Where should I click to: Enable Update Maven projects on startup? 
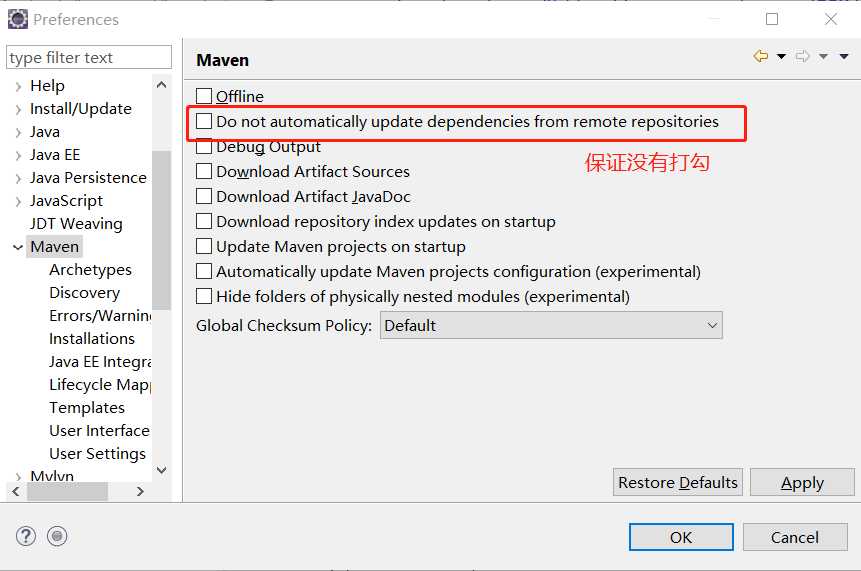pos(204,247)
